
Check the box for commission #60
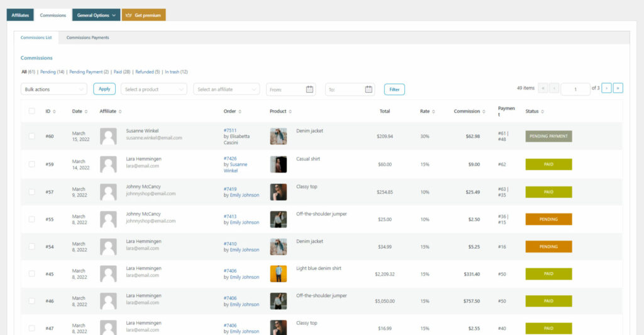pos(32,136)
